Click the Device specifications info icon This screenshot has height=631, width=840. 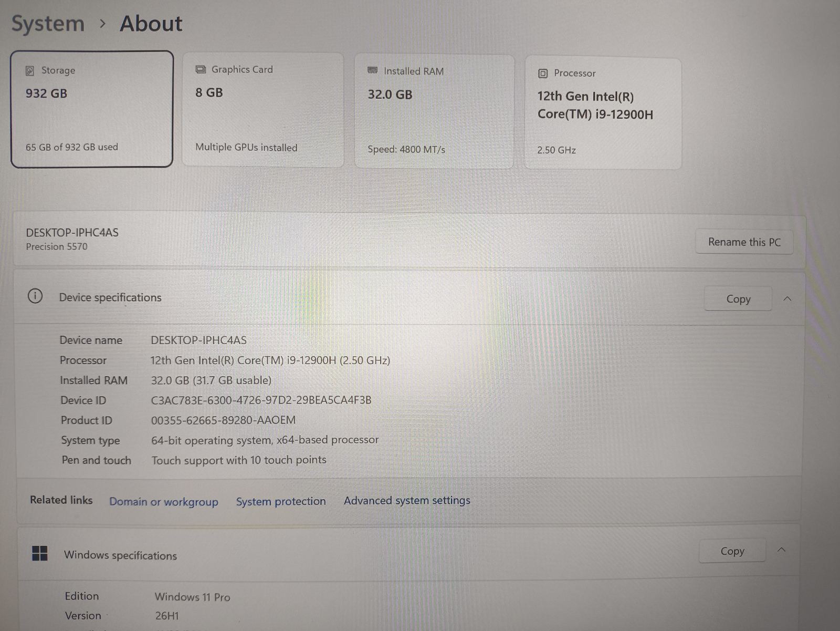point(35,296)
